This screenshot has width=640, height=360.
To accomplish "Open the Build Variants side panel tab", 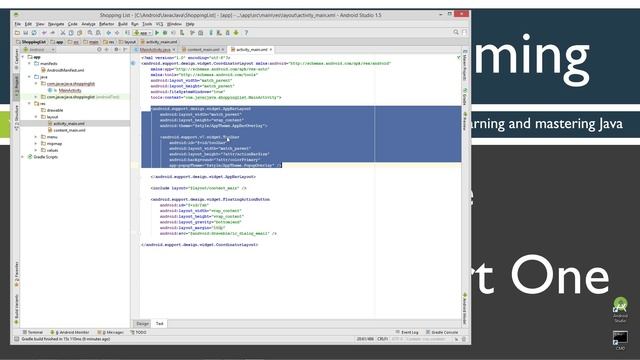I will click(16, 309).
